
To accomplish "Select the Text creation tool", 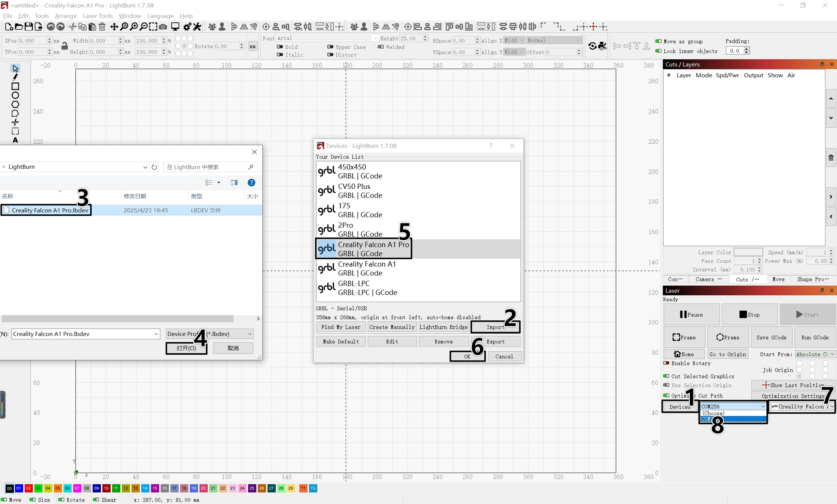I will (x=15, y=140).
